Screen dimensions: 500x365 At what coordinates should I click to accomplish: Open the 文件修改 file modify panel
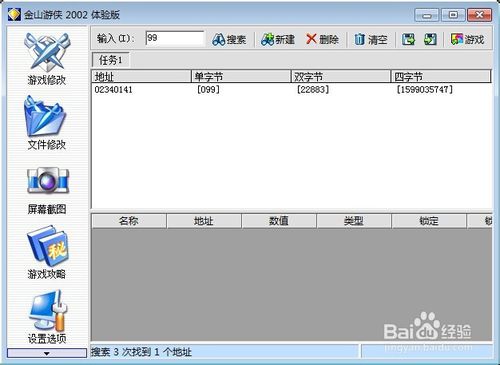click(47, 123)
